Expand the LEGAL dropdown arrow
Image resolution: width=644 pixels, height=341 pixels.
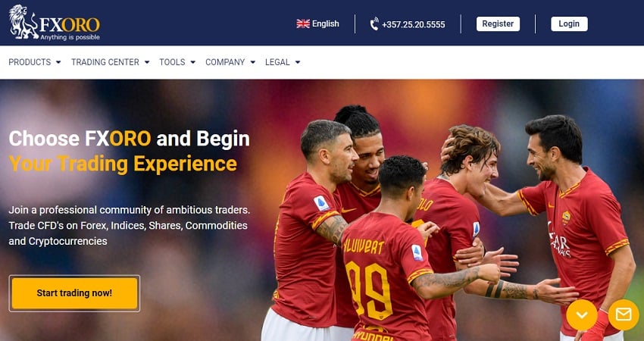[x=297, y=62]
